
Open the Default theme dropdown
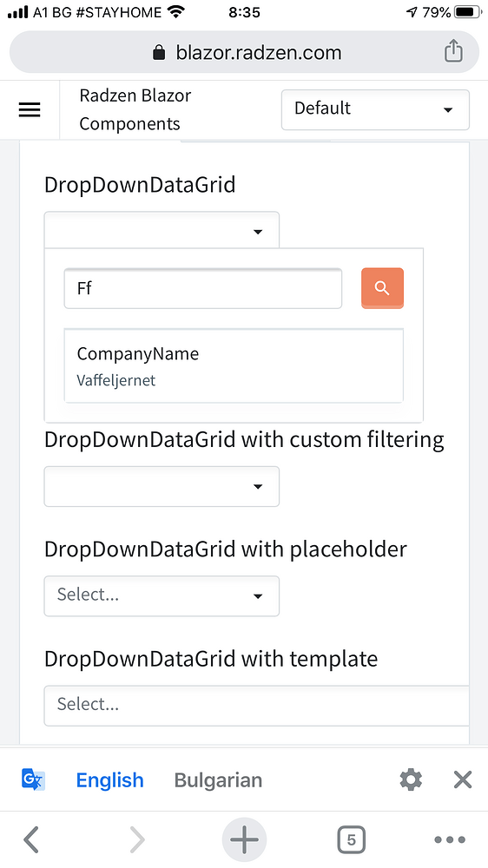[x=375, y=109]
